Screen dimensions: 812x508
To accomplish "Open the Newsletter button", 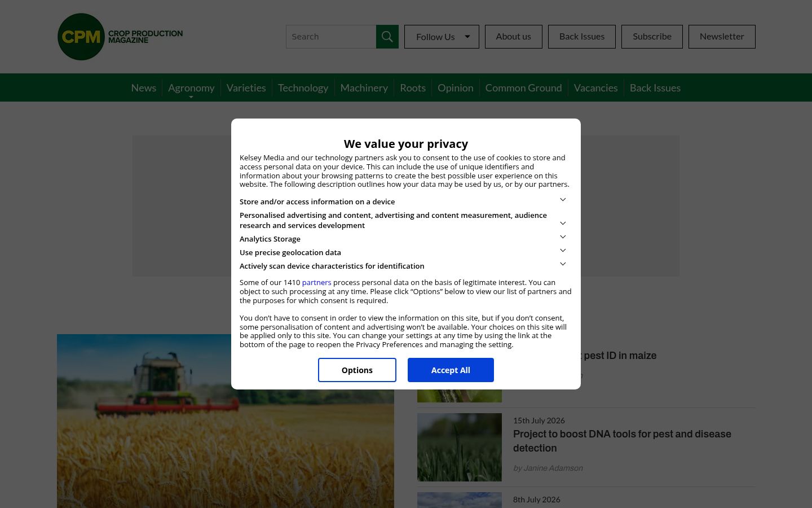I will click(x=722, y=37).
